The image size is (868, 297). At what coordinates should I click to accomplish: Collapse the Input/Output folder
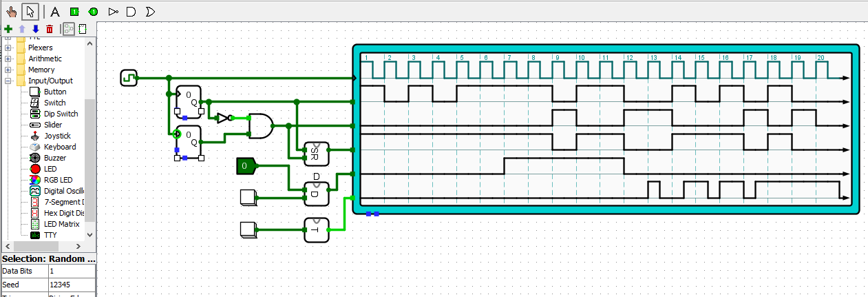(x=8, y=81)
